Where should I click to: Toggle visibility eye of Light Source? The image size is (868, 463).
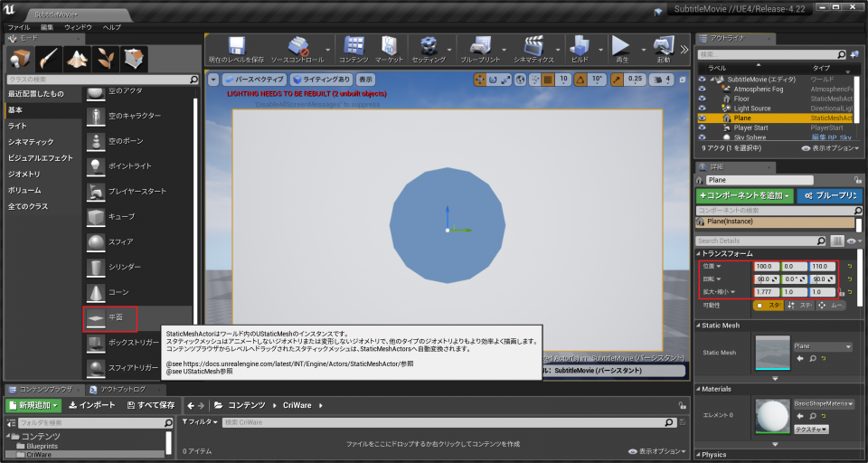[x=703, y=109]
